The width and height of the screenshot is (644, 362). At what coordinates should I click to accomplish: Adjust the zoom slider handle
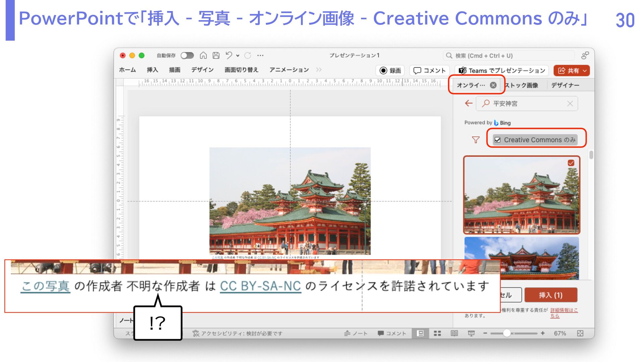coord(507,333)
